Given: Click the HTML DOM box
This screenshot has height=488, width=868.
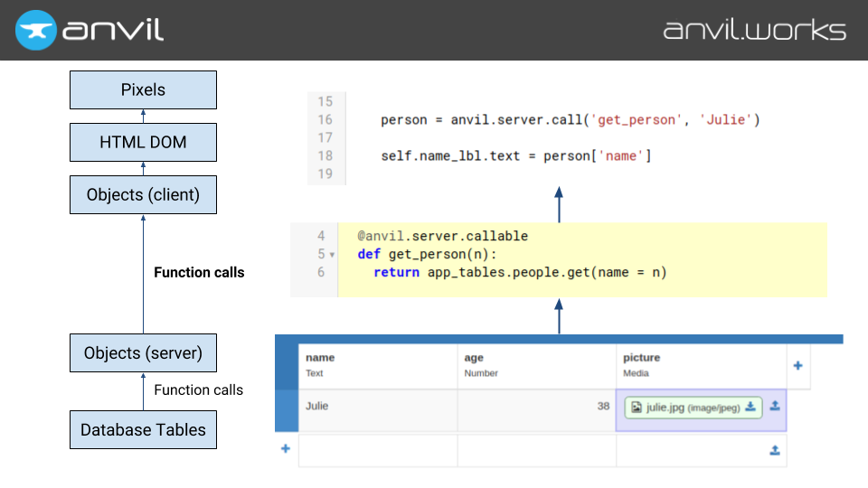Looking at the screenshot, I should pos(143,142).
